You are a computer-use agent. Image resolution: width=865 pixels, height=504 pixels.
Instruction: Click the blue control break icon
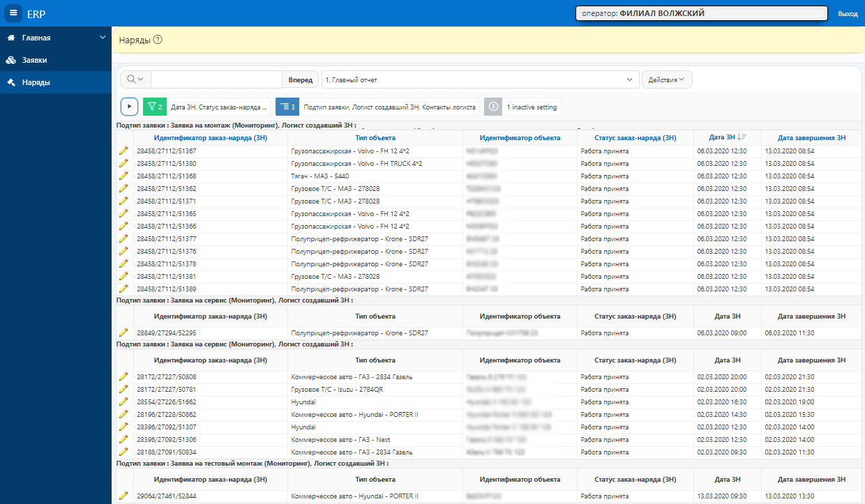coord(287,107)
